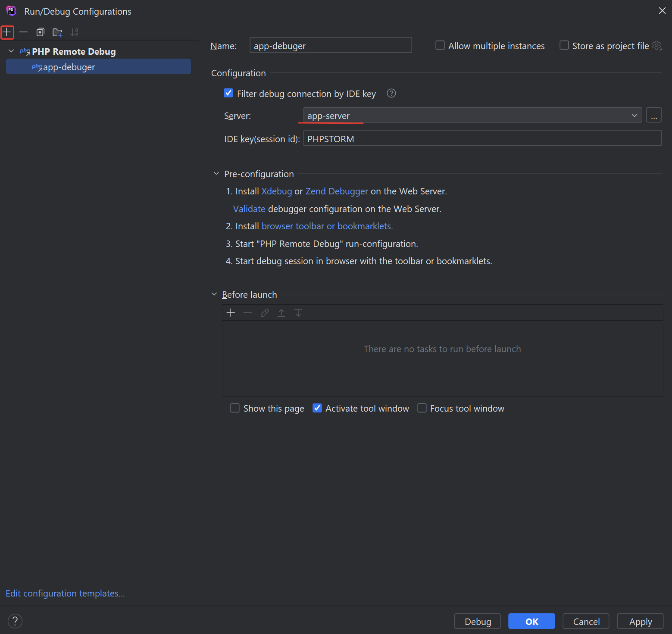672x634 pixels.
Task: Click Validate debugger configuration link
Action: pyautogui.click(x=249, y=209)
